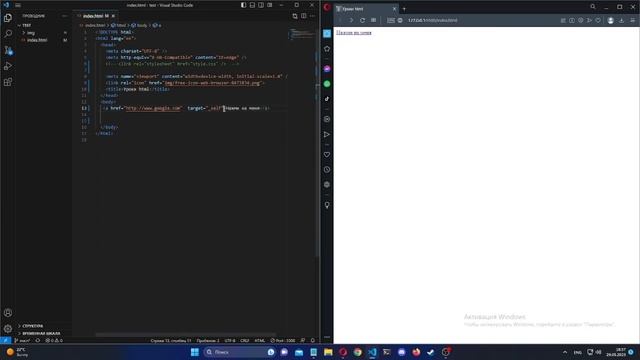640x360 pixels.
Task: Open VS Code Accounts menu
Action: point(8,313)
